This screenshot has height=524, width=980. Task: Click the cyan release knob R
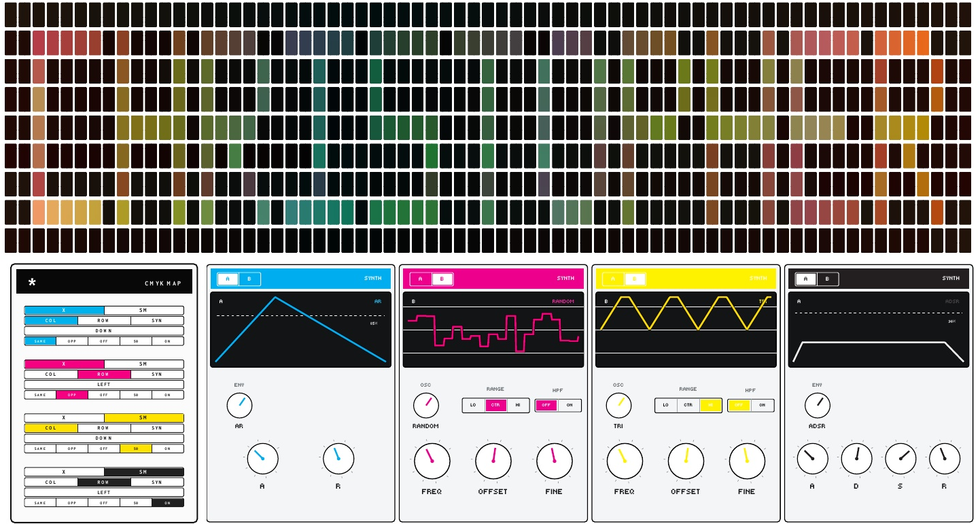(x=338, y=459)
